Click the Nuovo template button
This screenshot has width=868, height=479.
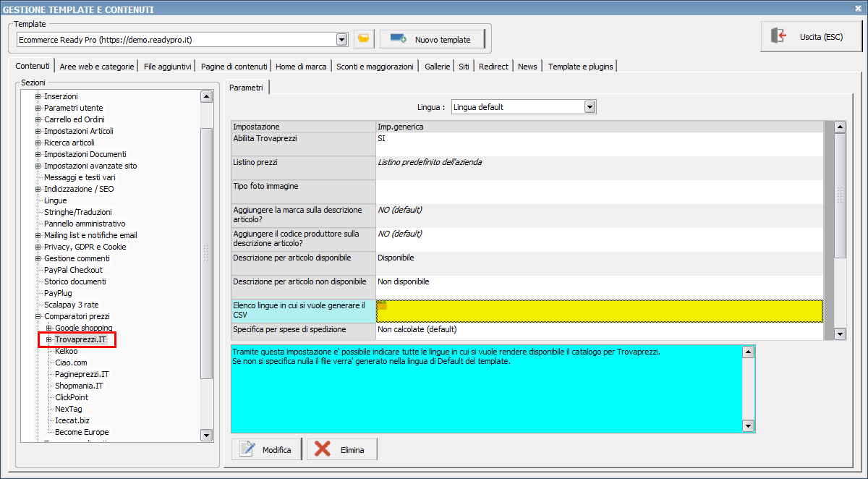coord(431,39)
